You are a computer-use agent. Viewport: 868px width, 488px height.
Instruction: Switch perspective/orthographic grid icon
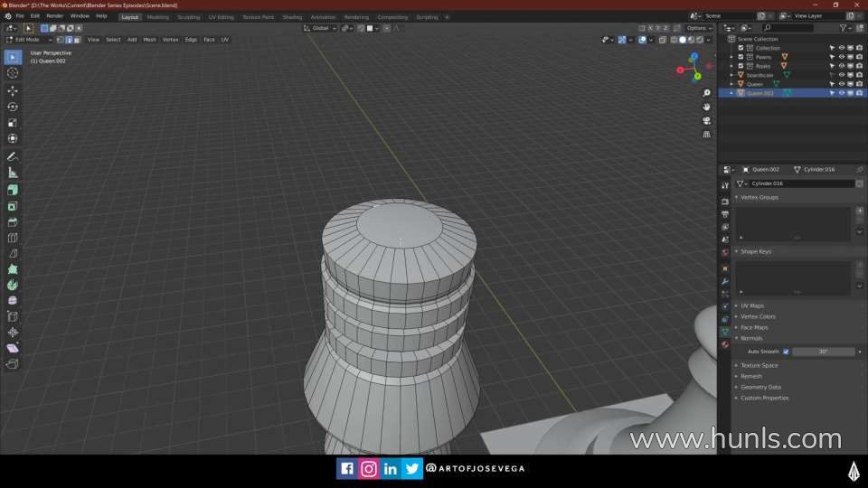(706, 135)
